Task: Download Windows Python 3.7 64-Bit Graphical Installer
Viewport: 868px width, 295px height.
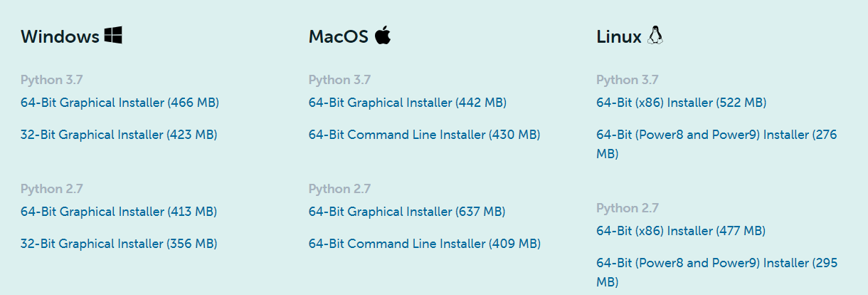Action: coord(120,103)
